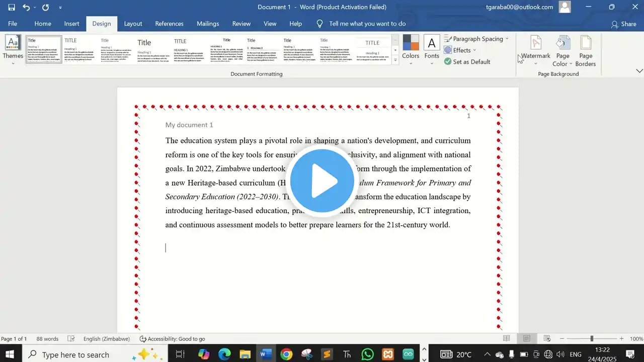Viewport: 644px width, 362px height.
Task: Click the 100% zoom level
Action: 636,339
